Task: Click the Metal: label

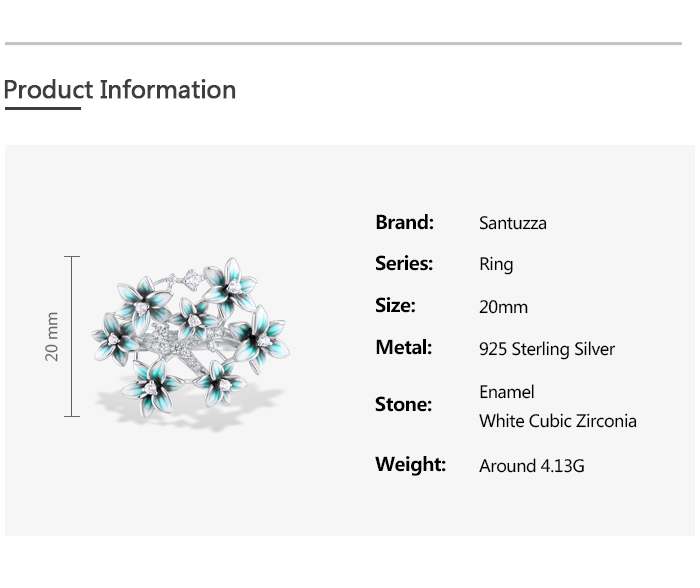Action: [403, 348]
